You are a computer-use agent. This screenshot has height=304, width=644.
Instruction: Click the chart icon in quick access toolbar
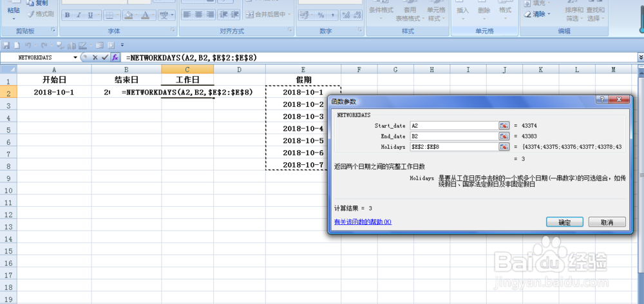click(x=72, y=45)
